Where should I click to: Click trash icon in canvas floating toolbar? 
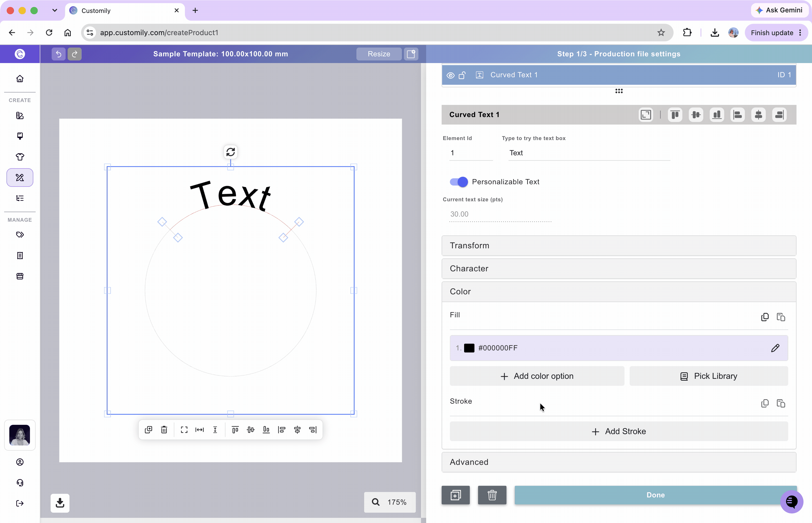[164, 430]
